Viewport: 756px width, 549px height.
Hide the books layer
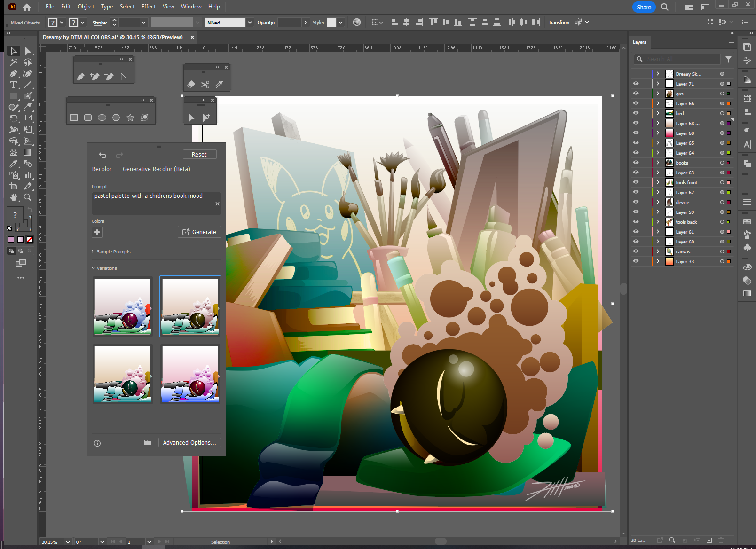click(636, 163)
